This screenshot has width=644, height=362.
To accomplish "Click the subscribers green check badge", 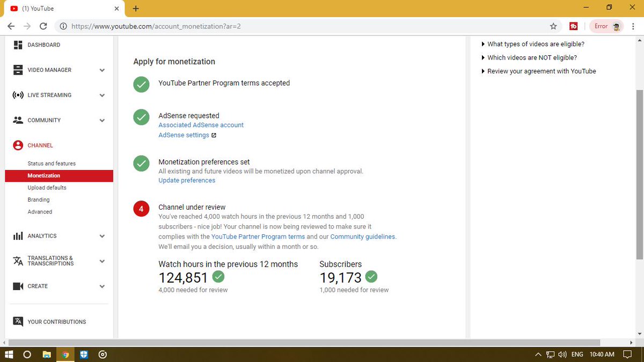I will (x=371, y=277).
